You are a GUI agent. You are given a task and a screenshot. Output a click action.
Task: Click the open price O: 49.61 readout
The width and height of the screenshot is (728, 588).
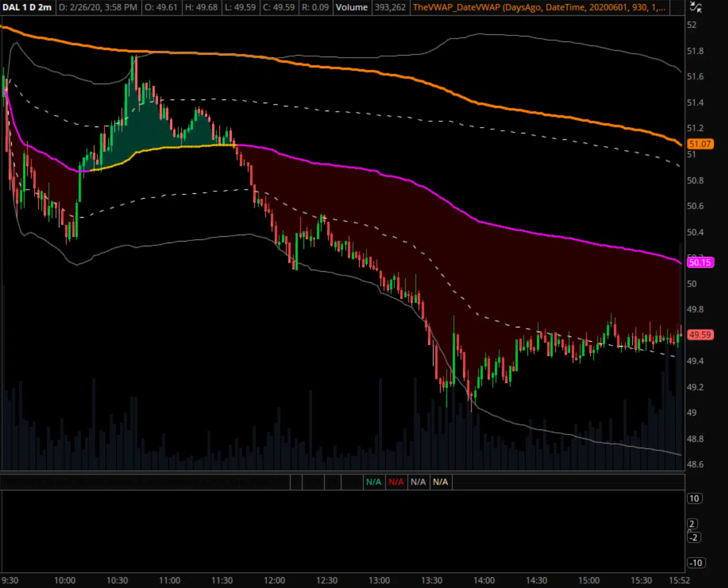(161, 7)
